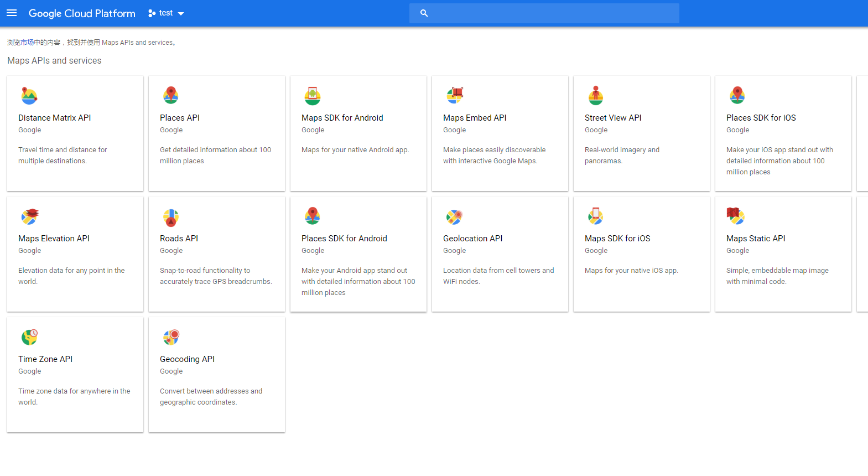This screenshot has height=476, width=868.
Task: Go to Google Cloud Platform home logo
Action: click(82, 13)
